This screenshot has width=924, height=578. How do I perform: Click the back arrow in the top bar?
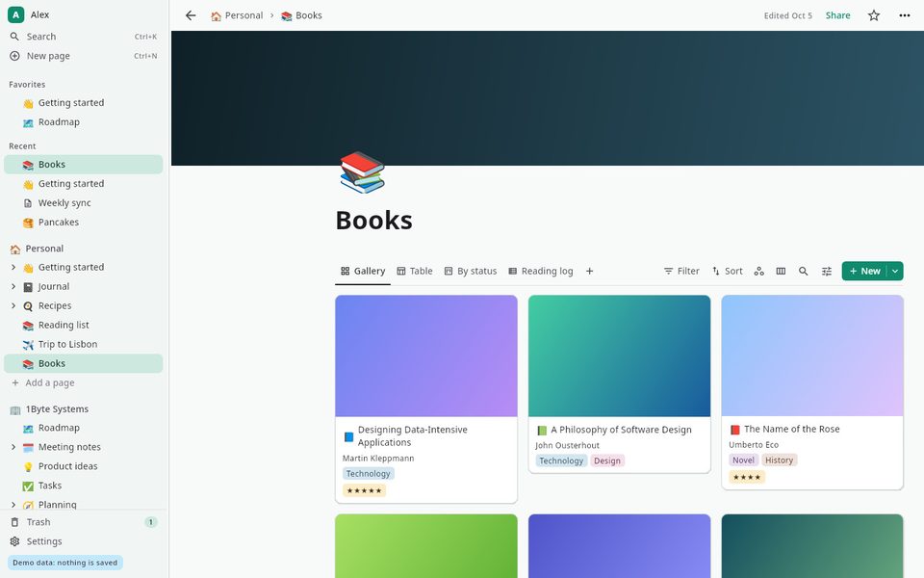click(x=191, y=15)
